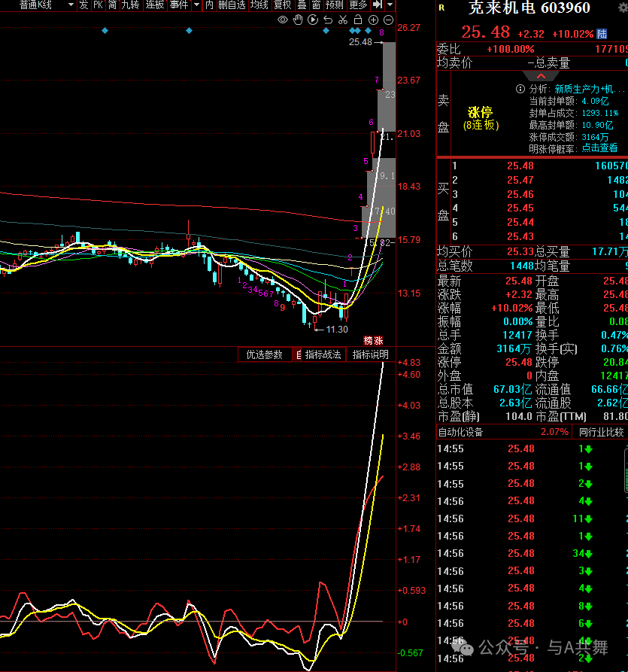Click the zoom out minus icon
Viewport: 628px width, 672px height.
(388, 20)
